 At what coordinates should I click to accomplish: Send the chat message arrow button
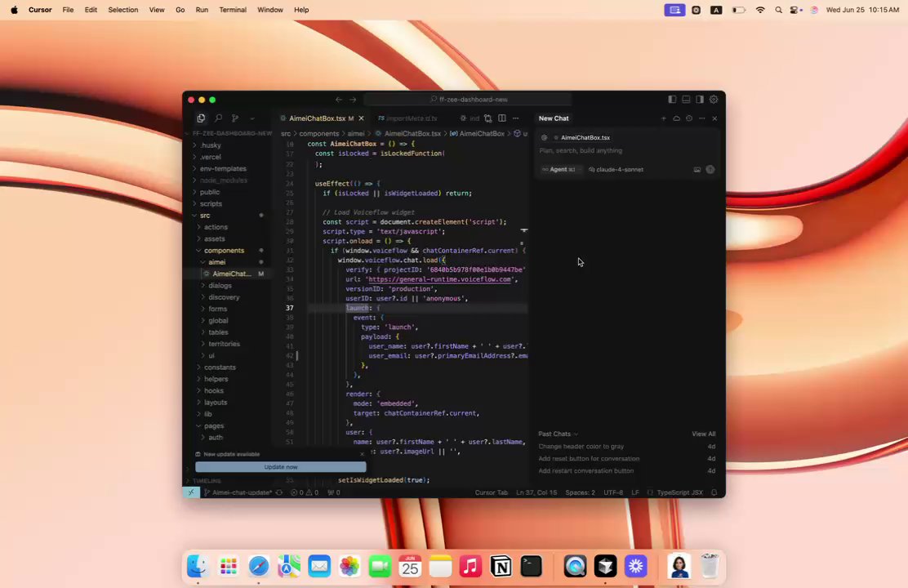(710, 170)
